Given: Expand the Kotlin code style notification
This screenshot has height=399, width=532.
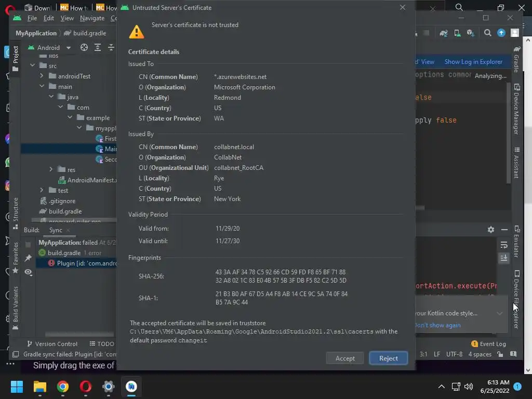Looking at the screenshot, I should click(499, 313).
